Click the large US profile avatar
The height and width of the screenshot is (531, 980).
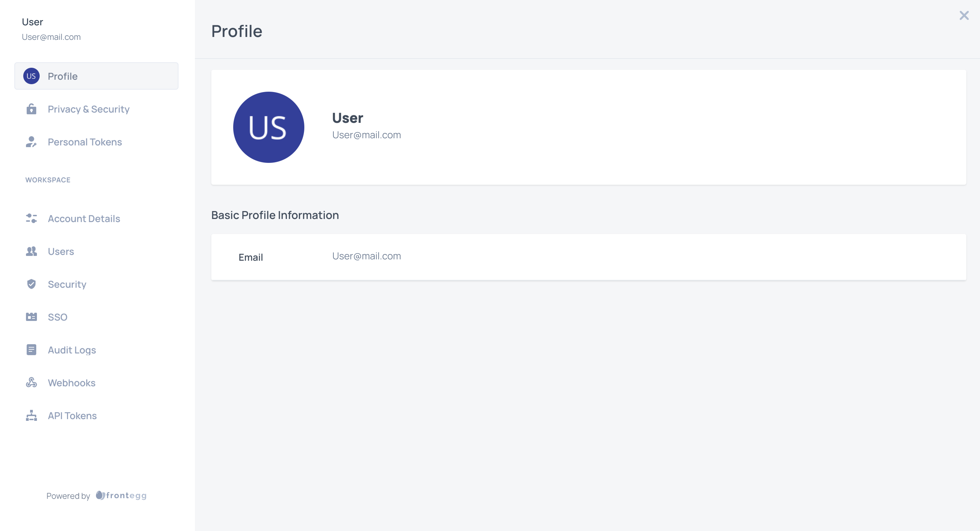pyautogui.click(x=269, y=127)
